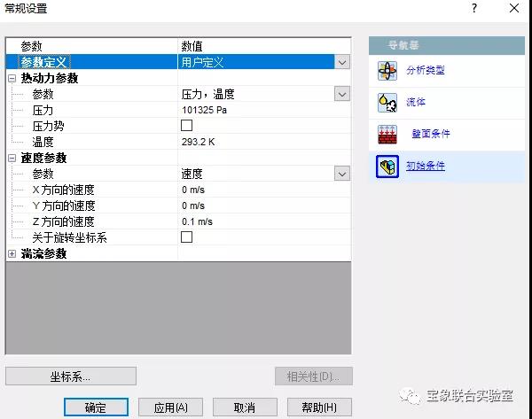Open the 参数定义 用户定义 dropdown
532x419 pixels.
[x=342, y=62]
